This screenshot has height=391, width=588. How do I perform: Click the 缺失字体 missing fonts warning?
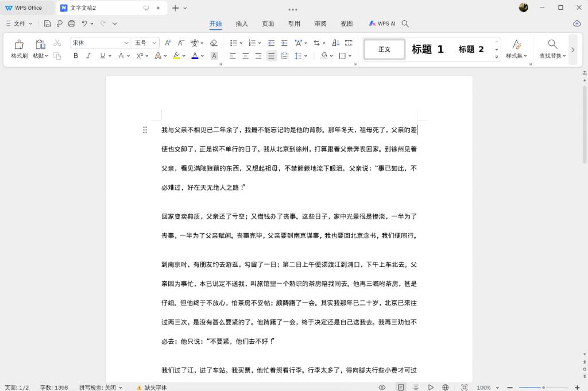[x=152, y=387]
